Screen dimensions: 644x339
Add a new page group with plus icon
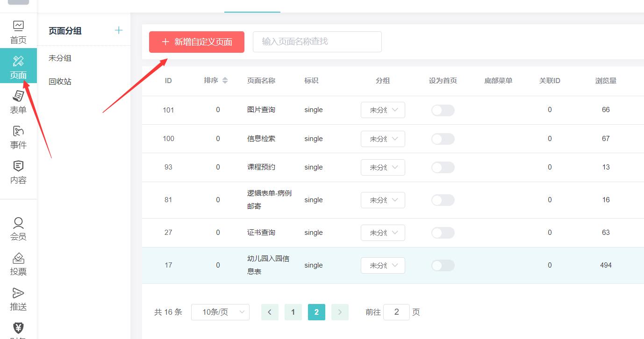point(119,30)
